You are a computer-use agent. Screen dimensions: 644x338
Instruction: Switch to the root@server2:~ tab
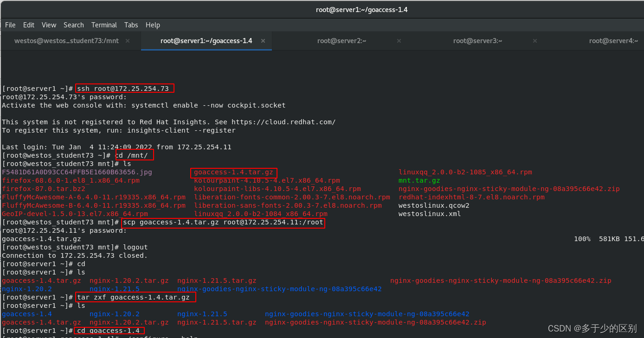pyautogui.click(x=342, y=41)
